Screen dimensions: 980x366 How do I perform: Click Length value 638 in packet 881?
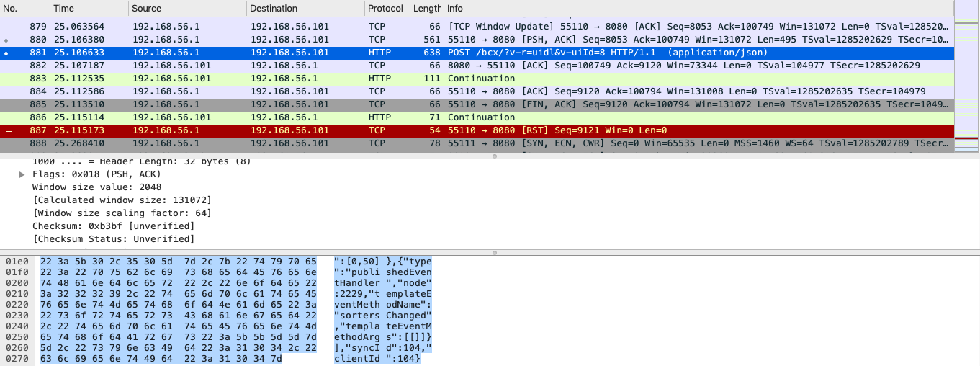[432, 53]
